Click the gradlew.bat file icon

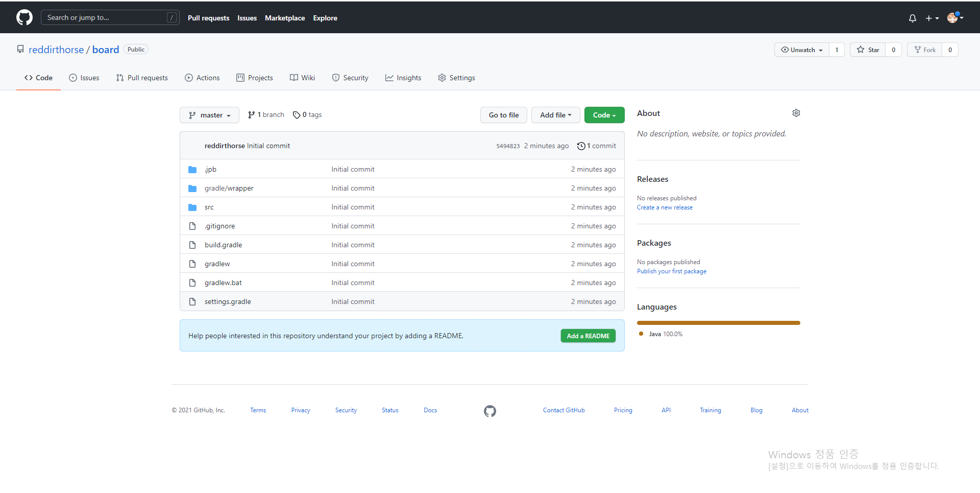point(192,283)
